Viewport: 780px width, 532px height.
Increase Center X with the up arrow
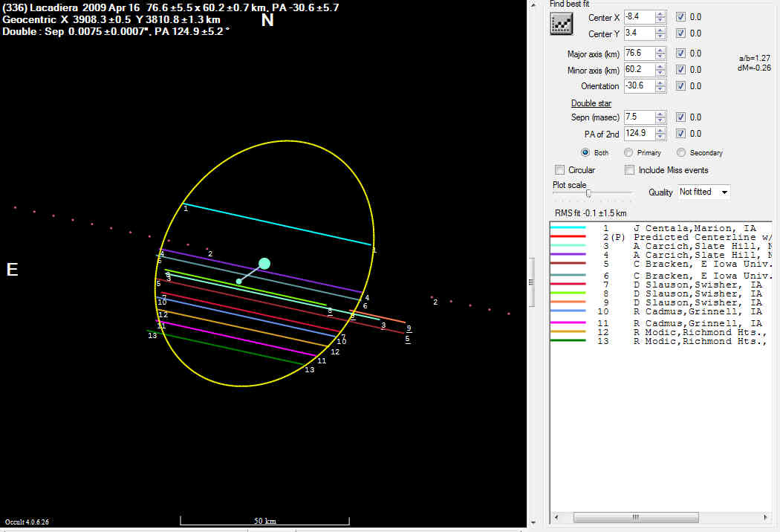point(660,14)
